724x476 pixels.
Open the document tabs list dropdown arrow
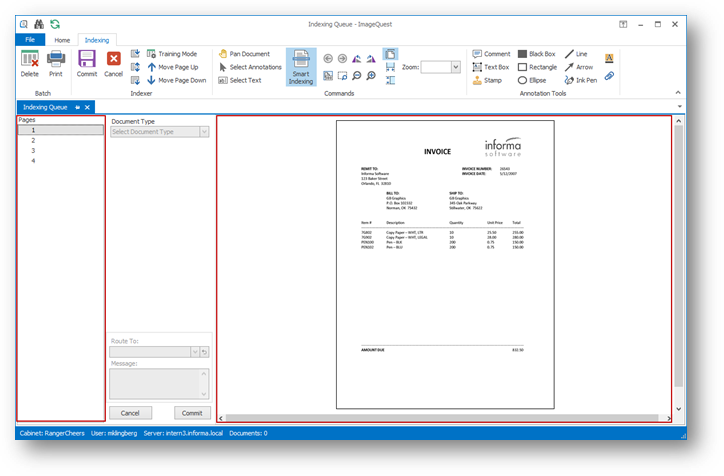pyautogui.click(x=680, y=107)
